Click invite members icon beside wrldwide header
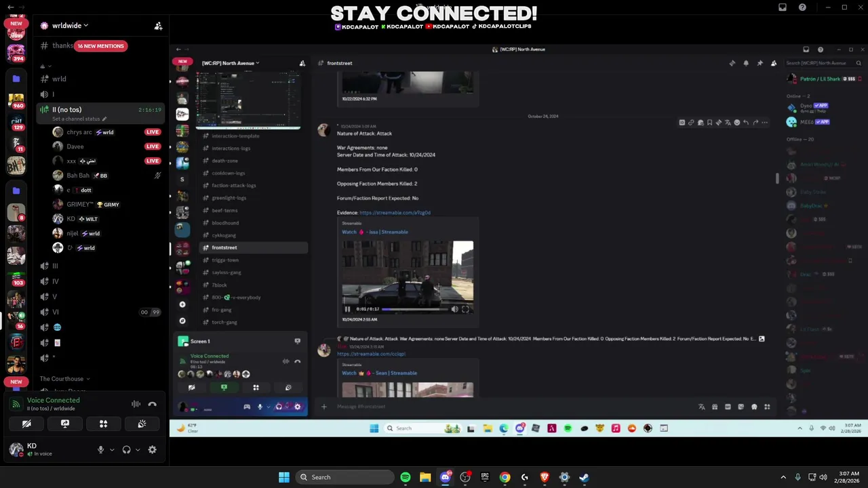 (158, 26)
